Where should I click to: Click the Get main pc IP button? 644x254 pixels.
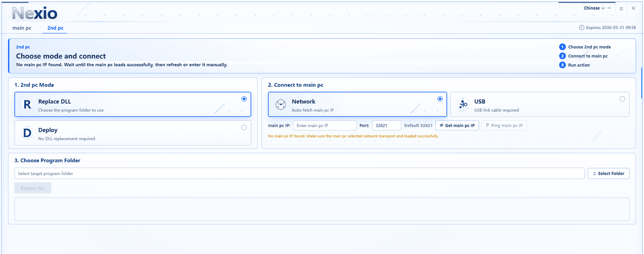(457, 125)
